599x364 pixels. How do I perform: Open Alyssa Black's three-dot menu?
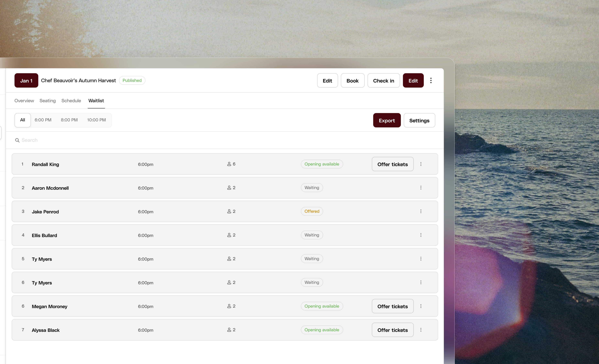[x=421, y=330]
